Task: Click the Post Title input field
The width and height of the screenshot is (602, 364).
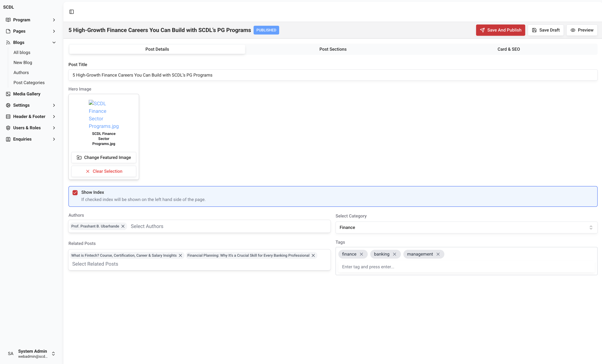Action: coord(333,75)
